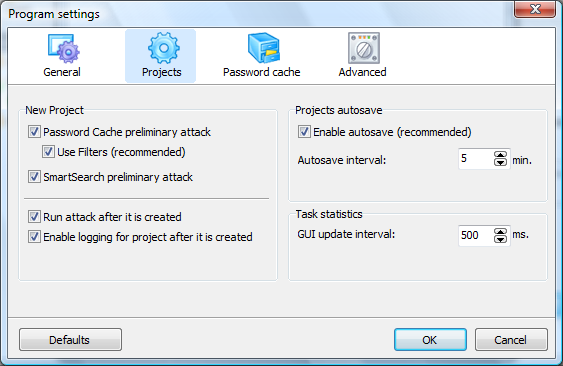Click the Autosave interval value field
The height and width of the screenshot is (366, 563).
coord(476,158)
